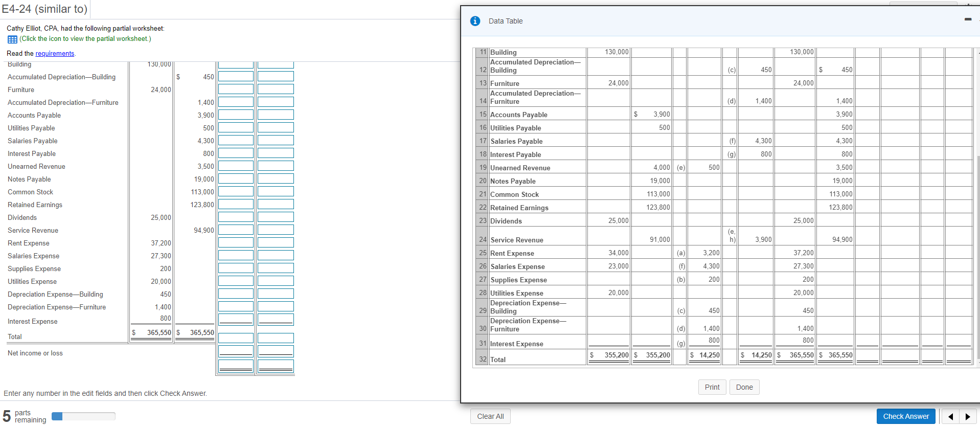The width and height of the screenshot is (980, 426).
Task: Go to previous question arrow
Action: point(950,416)
